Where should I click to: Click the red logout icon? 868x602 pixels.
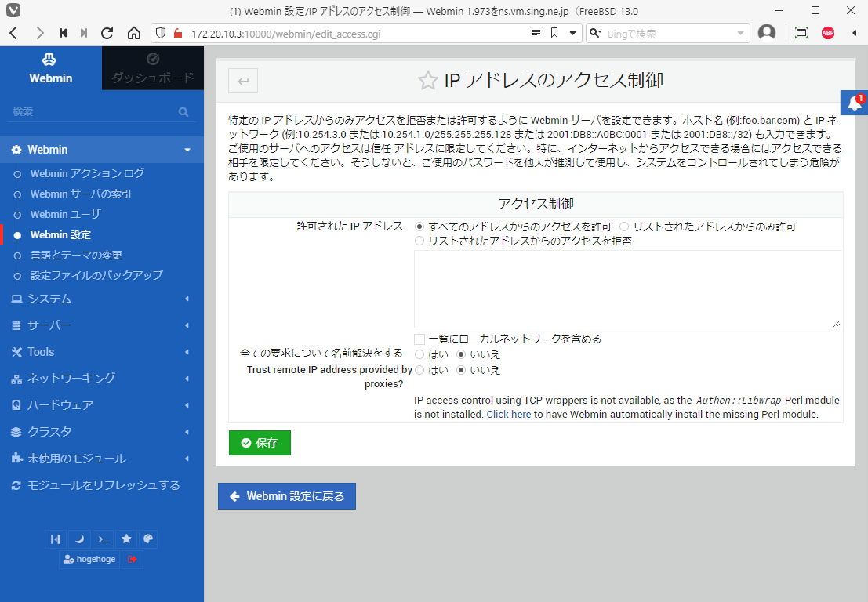click(133, 560)
